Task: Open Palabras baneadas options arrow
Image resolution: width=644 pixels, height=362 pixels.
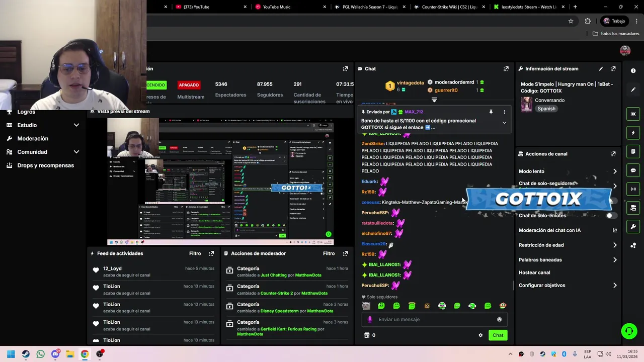Action: [x=615, y=260]
